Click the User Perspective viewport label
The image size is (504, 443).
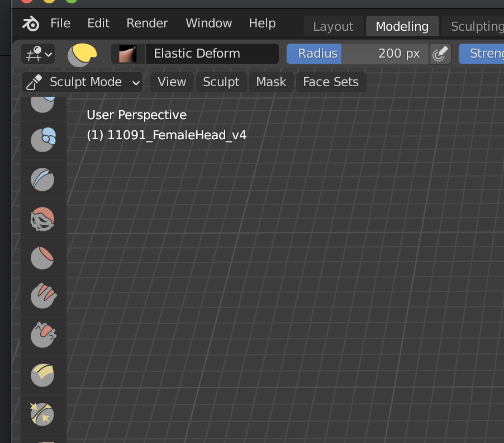click(x=136, y=115)
